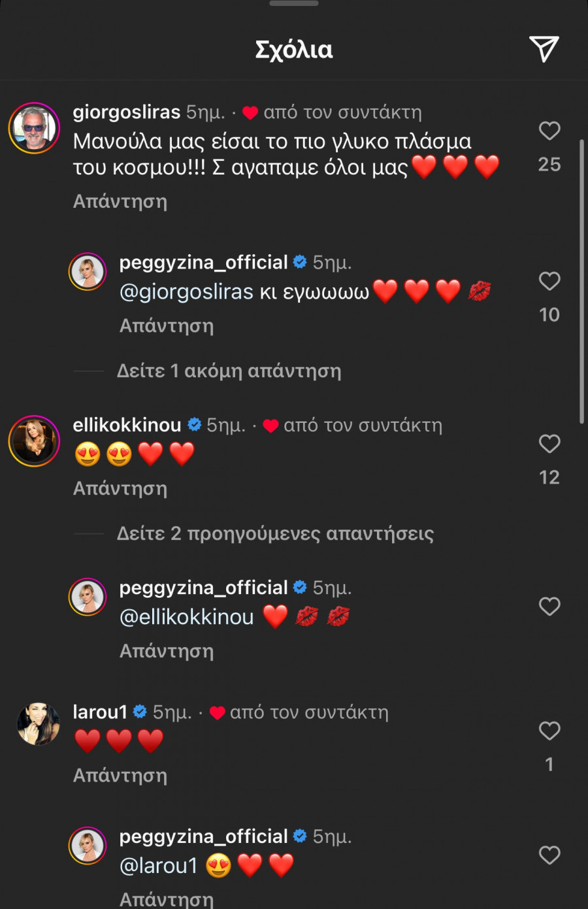Heart peggyzina's reply to larou1

[549, 855]
